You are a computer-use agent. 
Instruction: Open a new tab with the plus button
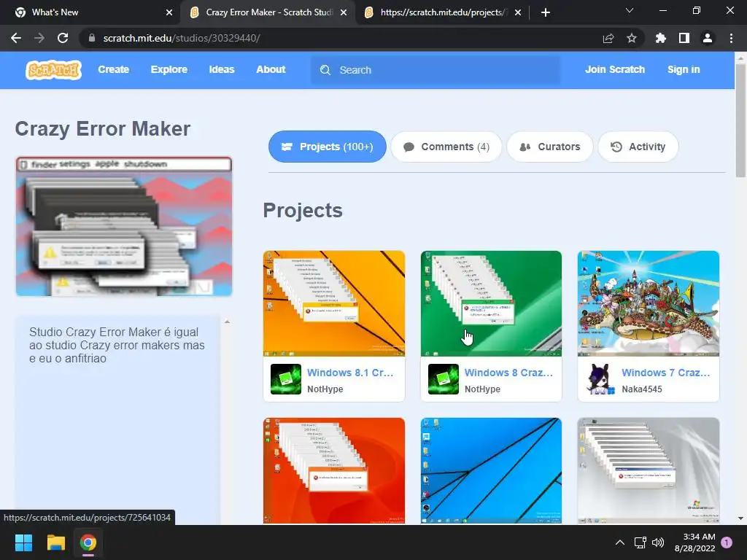point(546,12)
